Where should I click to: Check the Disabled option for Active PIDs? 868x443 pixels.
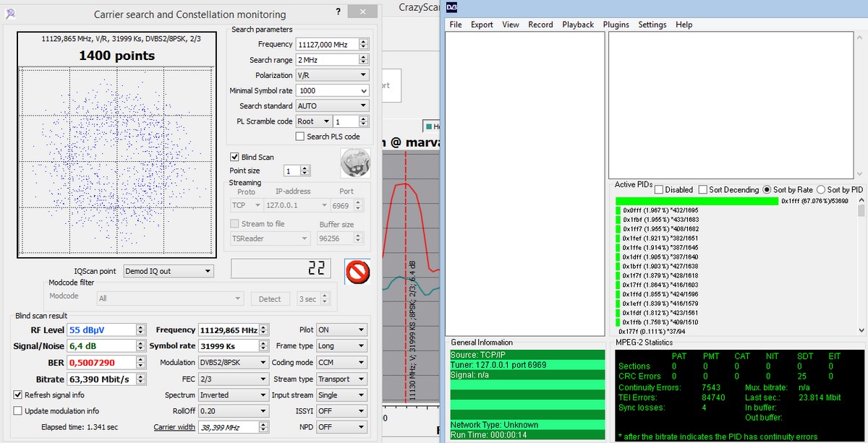[659, 189]
